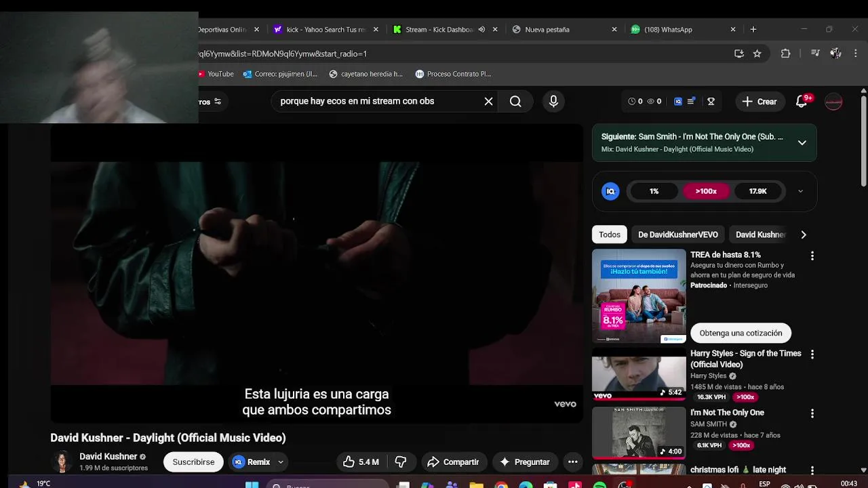Open a new tab with the plus button
This screenshot has height=488, width=868.
click(x=753, y=29)
